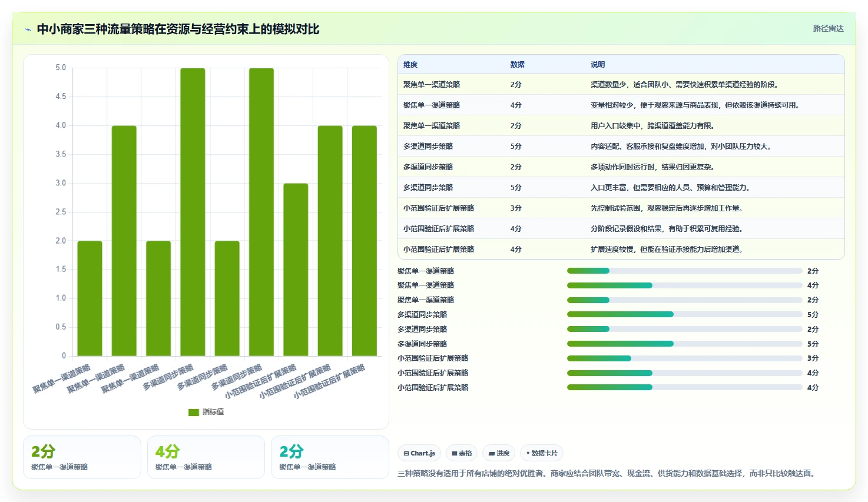Screen dimensions: 868x502
Task: Click the 3分 cell in the table
Action: click(x=516, y=208)
